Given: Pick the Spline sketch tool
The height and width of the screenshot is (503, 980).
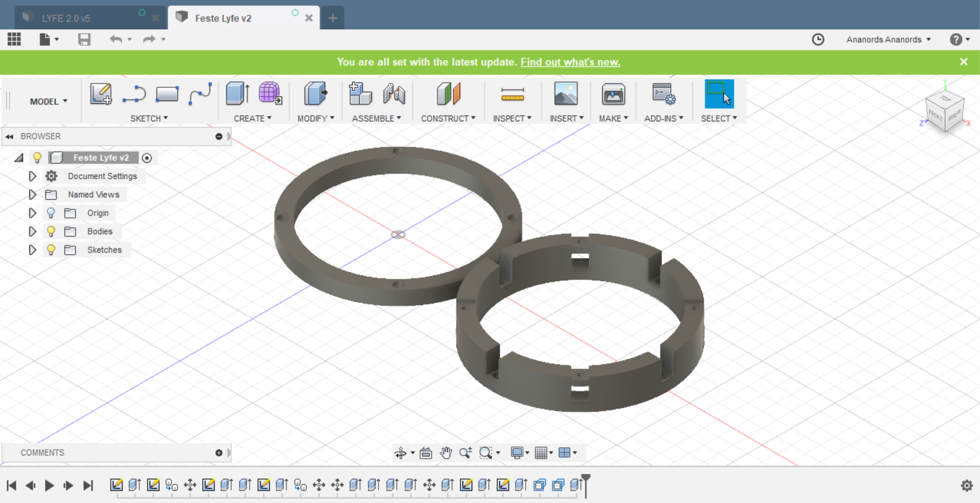Looking at the screenshot, I should [x=200, y=94].
